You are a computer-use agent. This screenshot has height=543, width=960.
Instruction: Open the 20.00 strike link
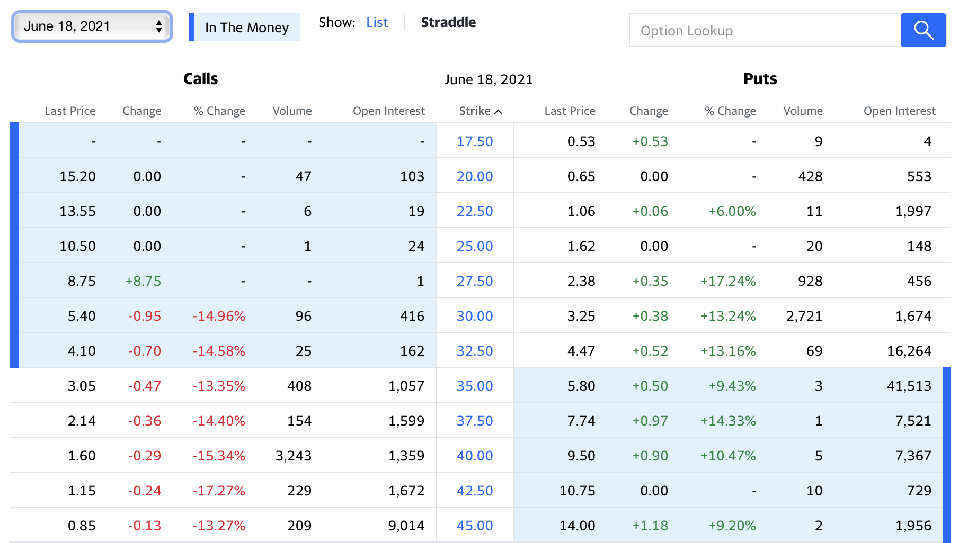[475, 176]
